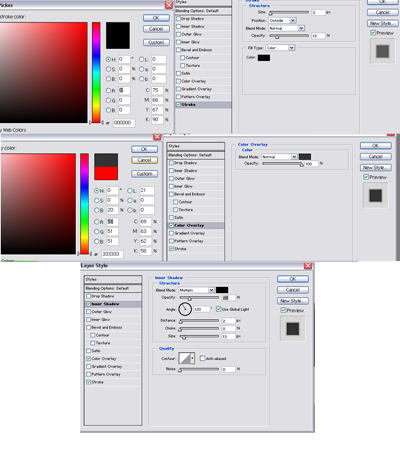The width and height of the screenshot is (400, 469).
Task: Toggle the Use Global Light checkbox
Action: [219, 309]
